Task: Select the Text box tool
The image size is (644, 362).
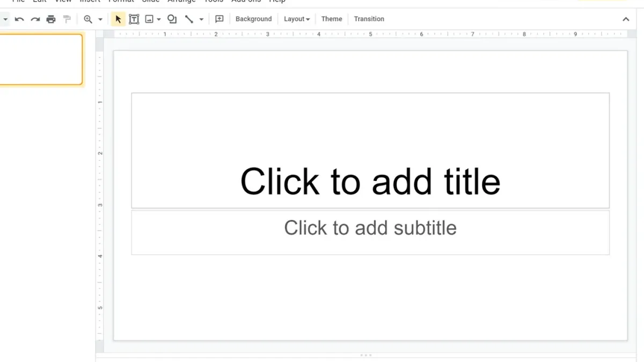Action: point(134,19)
